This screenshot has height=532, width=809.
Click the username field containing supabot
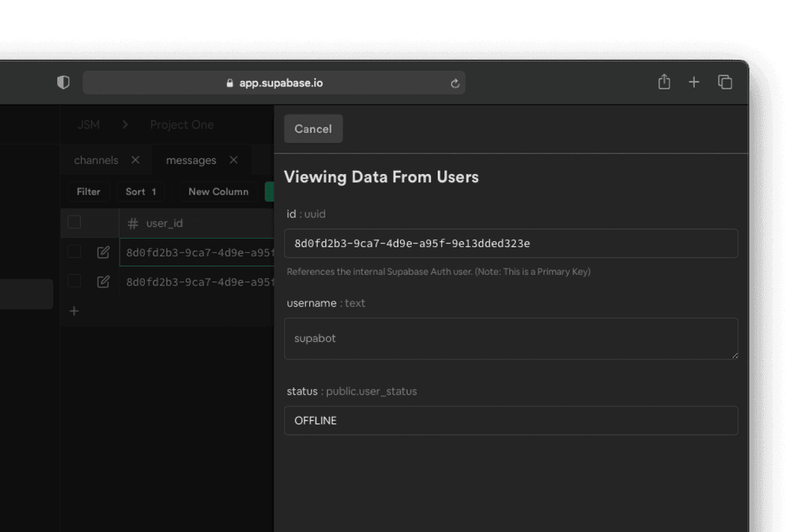tap(510, 338)
